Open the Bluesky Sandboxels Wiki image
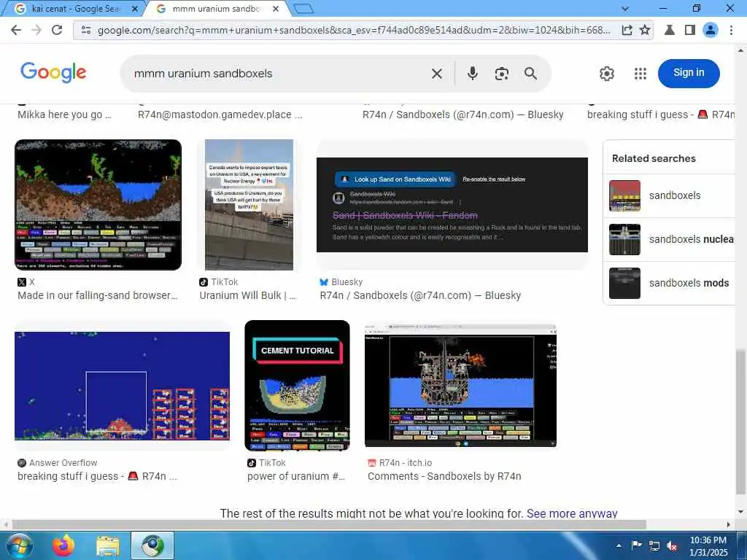 [x=452, y=205]
